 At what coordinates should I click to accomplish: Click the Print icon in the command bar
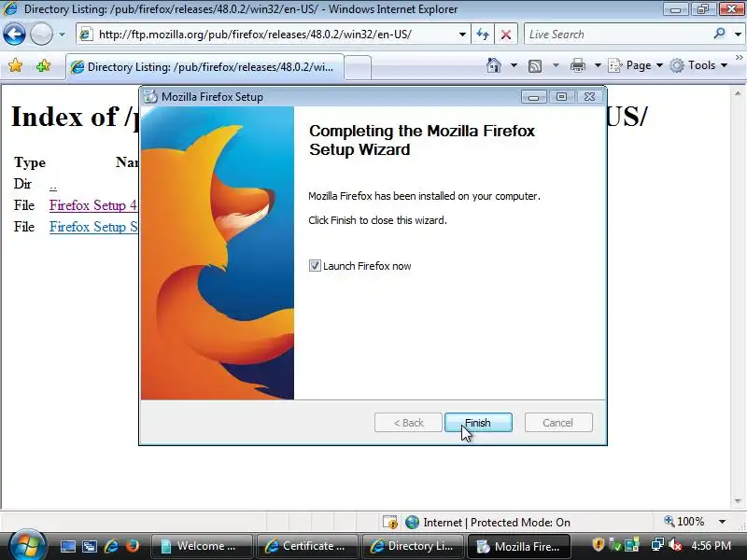(x=578, y=65)
